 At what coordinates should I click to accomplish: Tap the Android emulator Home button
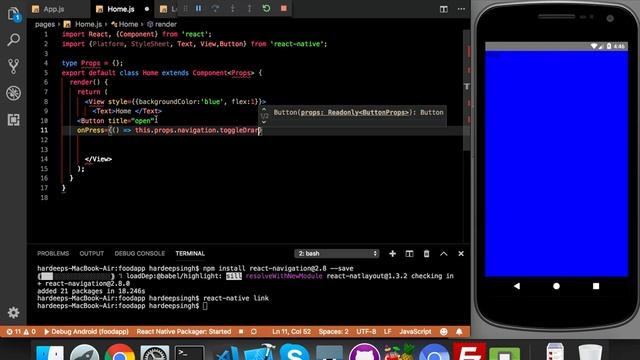tap(556, 286)
